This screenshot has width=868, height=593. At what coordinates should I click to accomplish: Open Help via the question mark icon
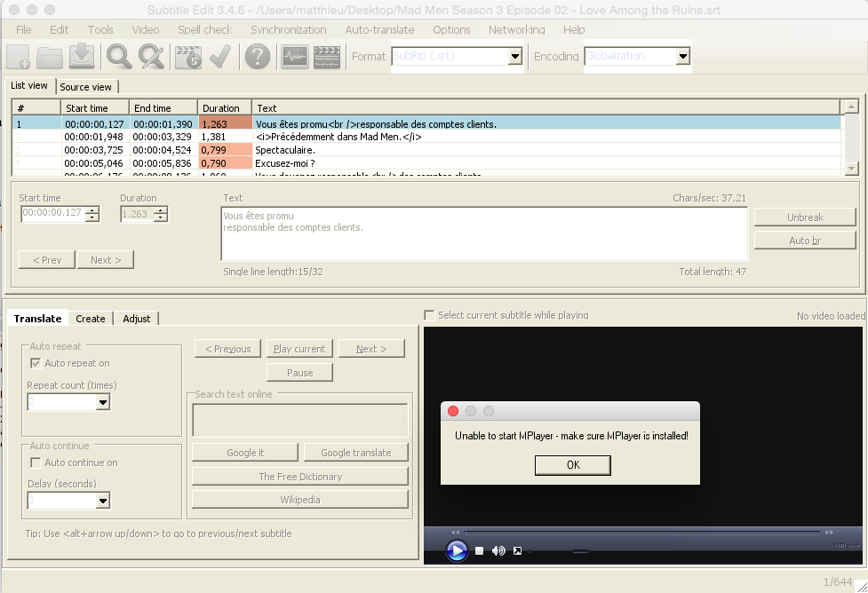256,56
